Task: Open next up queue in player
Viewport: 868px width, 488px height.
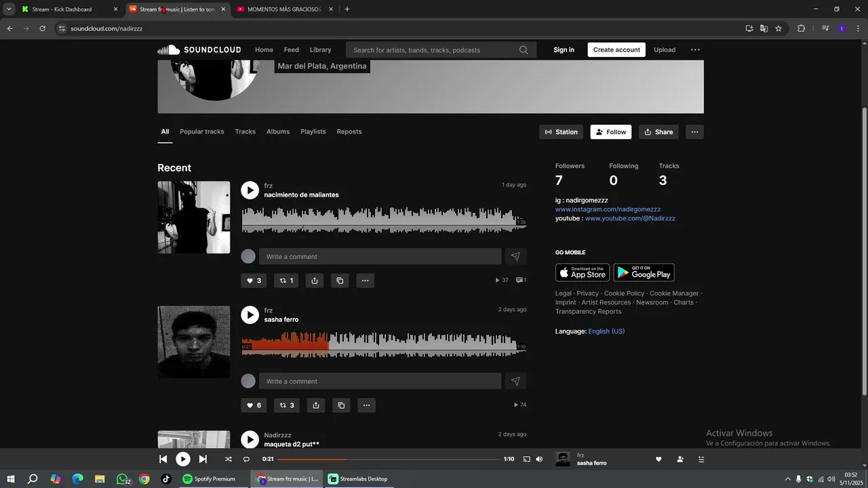Action: click(x=701, y=459)
